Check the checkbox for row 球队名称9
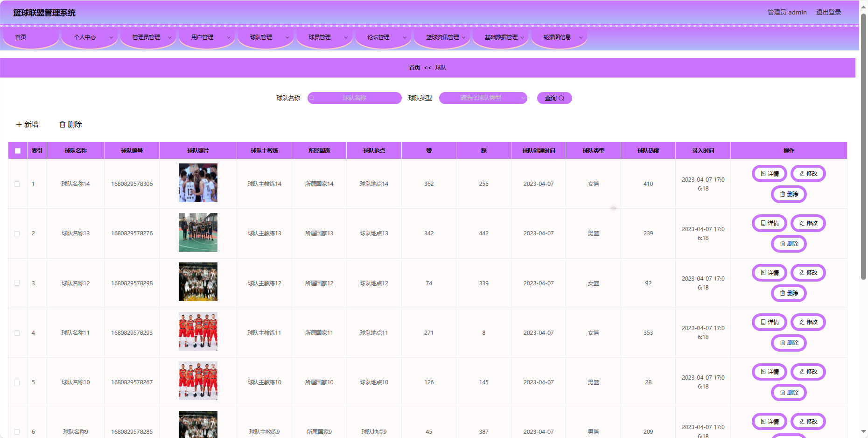 [x=17, y=432]
